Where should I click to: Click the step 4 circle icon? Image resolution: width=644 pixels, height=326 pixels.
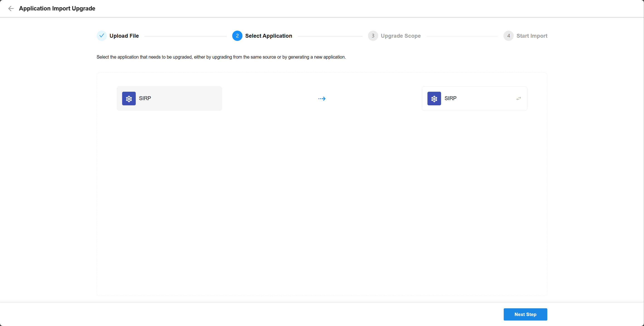508,36
